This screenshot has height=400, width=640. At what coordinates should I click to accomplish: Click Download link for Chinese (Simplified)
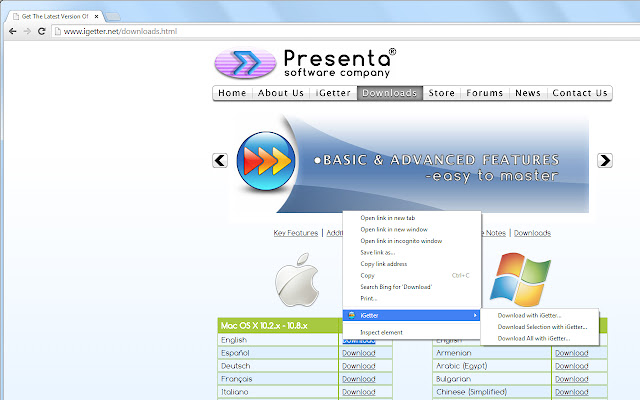[571, 392]
